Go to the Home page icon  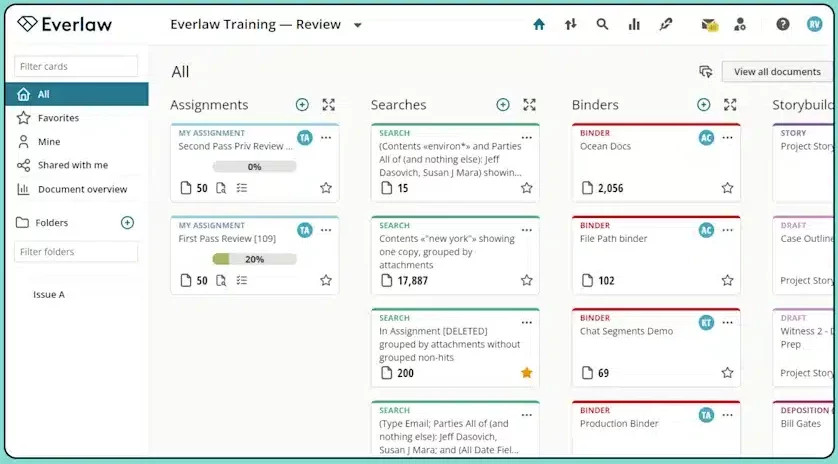pyautogui.click(x=539, y=25)
